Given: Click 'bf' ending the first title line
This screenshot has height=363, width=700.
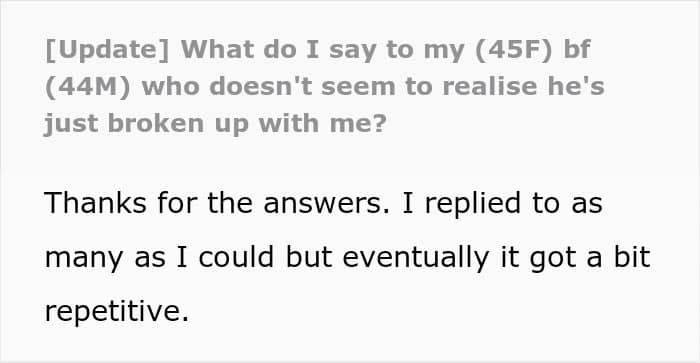Looking at the screenshot, I should [577, 50].
